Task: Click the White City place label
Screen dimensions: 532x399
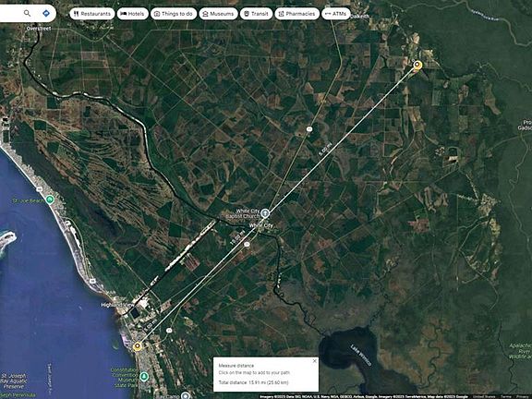Action: pos(260,225)
